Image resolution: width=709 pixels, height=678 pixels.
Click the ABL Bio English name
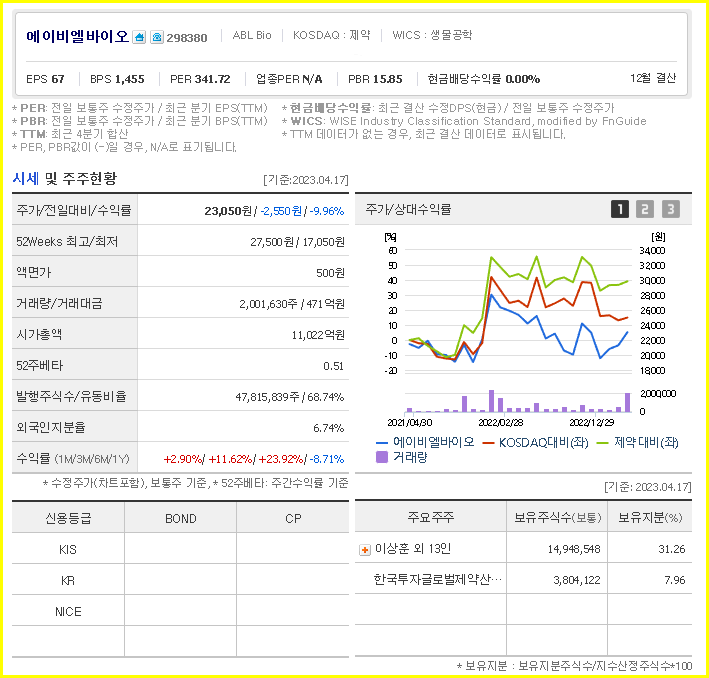coord(252,35)
